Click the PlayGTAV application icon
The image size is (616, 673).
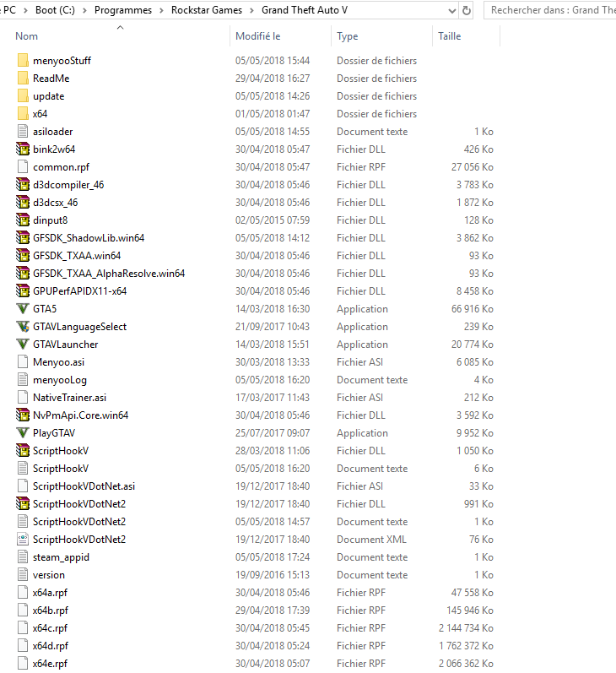point(23,433)
